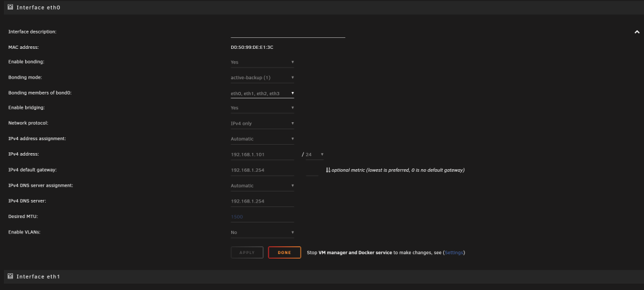The height and width of the screenshot is (290, 644).
Task: Click the optional metric input field
Action: 312,170
